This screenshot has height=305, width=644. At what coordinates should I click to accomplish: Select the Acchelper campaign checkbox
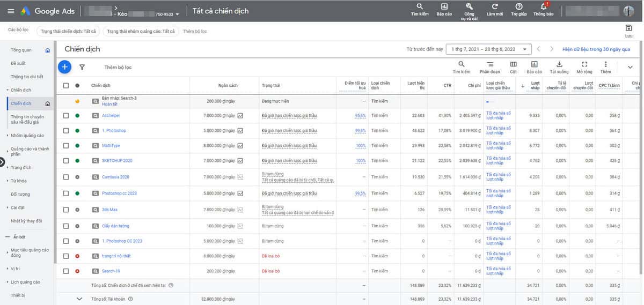(x=66, y=115)
